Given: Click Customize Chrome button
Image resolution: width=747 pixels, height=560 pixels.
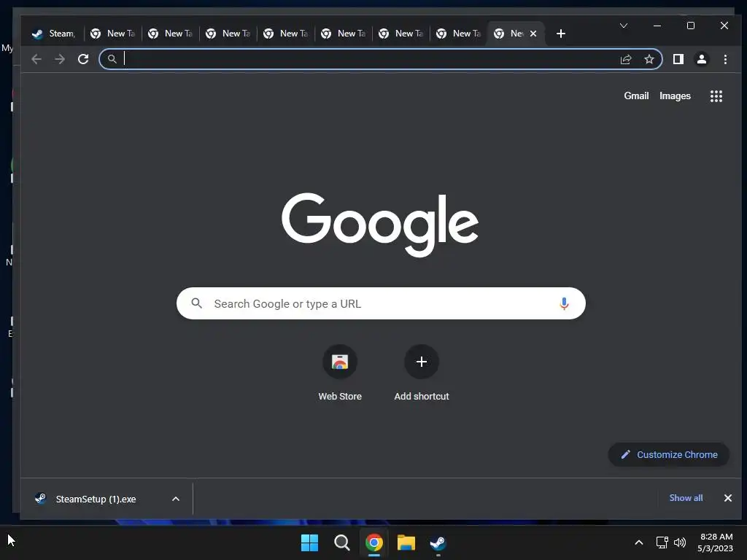Looking at the screenshot, I should coord(669,455).
